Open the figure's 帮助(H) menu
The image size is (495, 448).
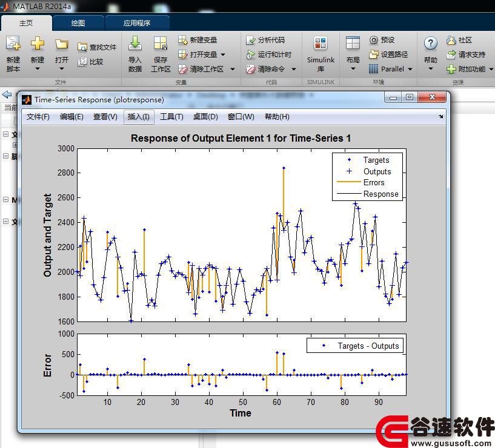click(277, 117)
